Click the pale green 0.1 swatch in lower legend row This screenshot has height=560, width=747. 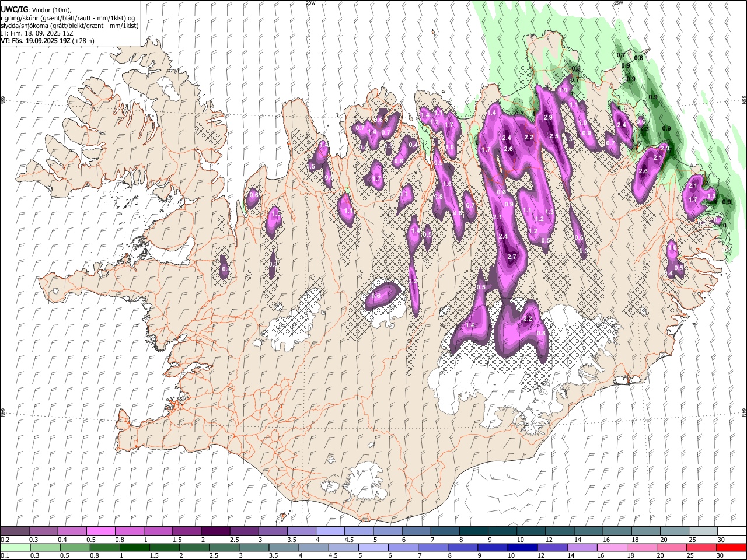click(x=15, y=547)
